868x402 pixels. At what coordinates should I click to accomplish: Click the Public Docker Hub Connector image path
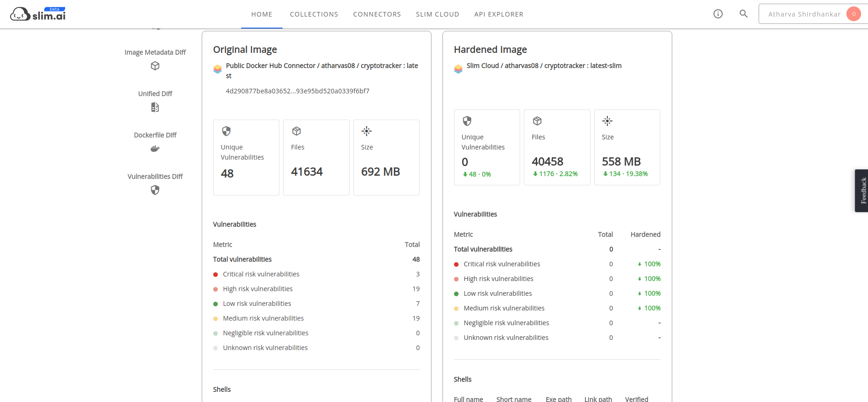point(322,71)
